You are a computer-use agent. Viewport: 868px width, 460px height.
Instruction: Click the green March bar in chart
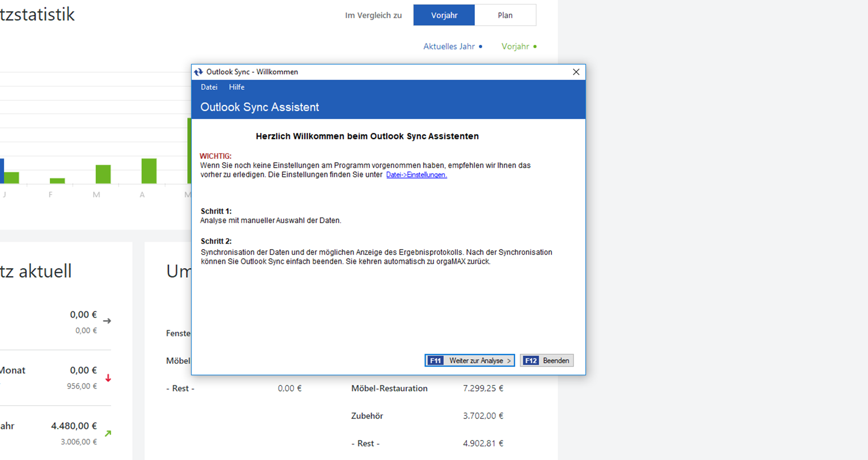click(x=103, y=174)
